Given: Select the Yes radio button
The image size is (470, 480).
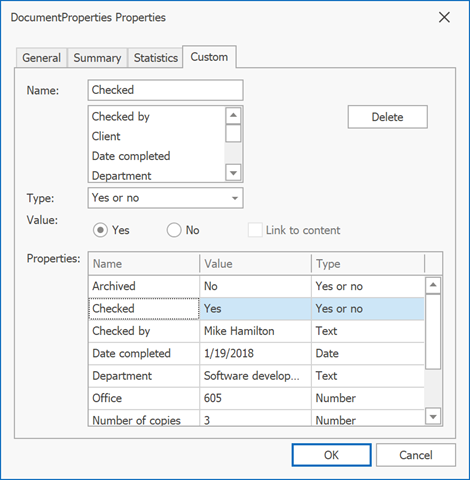Looking at the screenshot, I should click(100, 230).
